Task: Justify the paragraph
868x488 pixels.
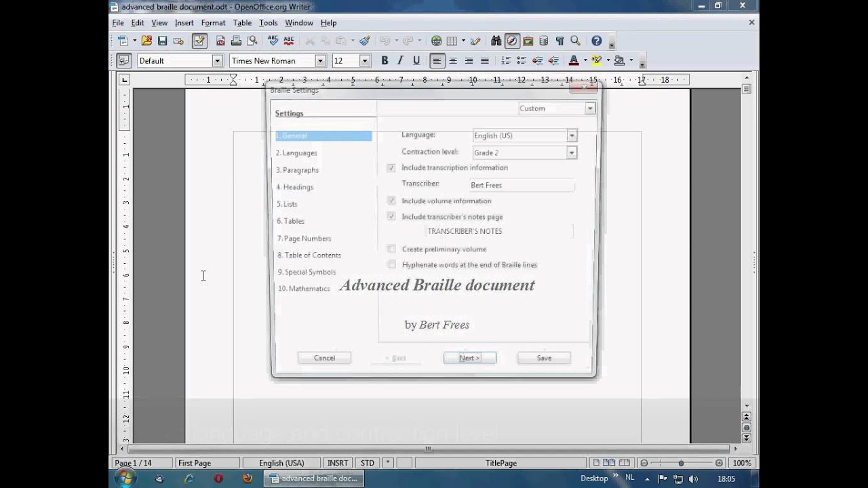Action: [x=484, y=60]
